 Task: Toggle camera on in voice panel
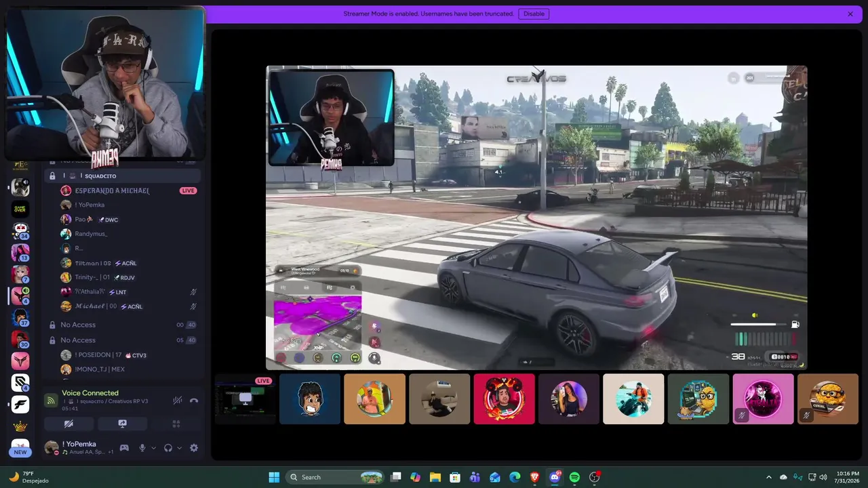(68, 424)
